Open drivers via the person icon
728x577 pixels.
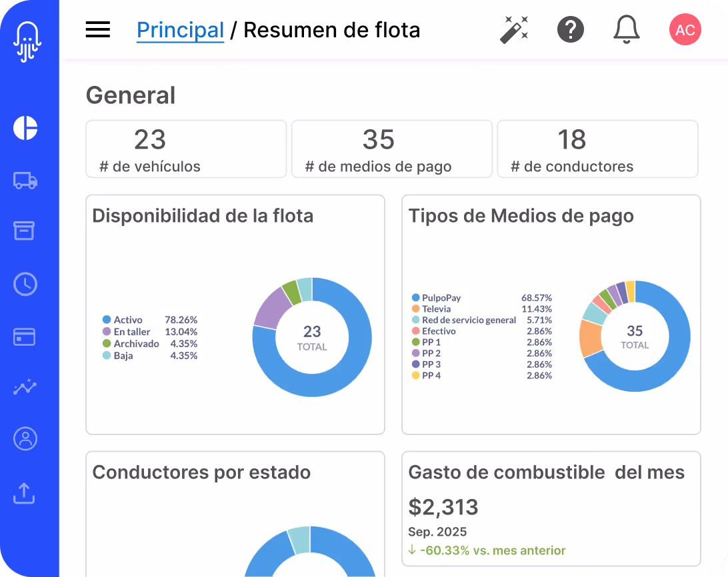pos(25,439)
